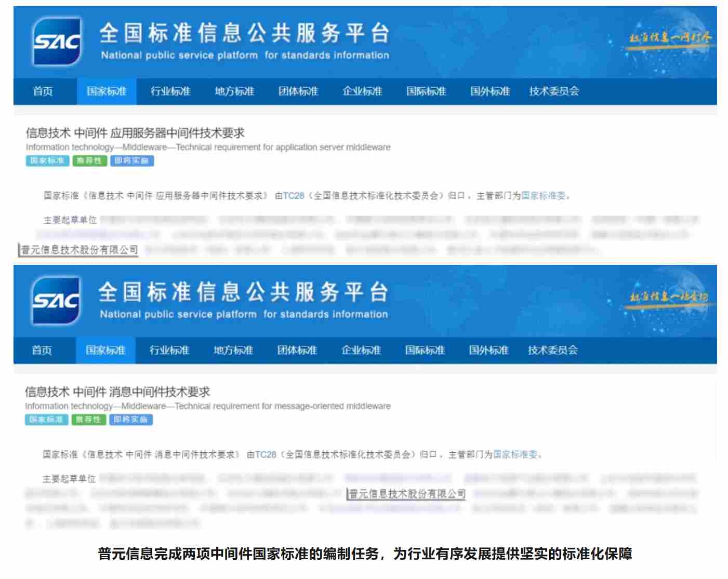Click the SAC logo in the top banner
The image size is (728, 579).
[x=57, y=42]
